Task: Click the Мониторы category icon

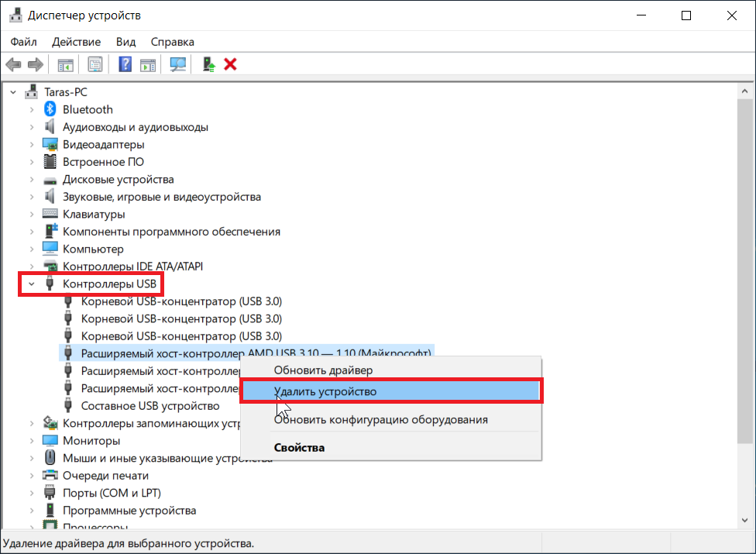Action: click(x=50, y=440)
